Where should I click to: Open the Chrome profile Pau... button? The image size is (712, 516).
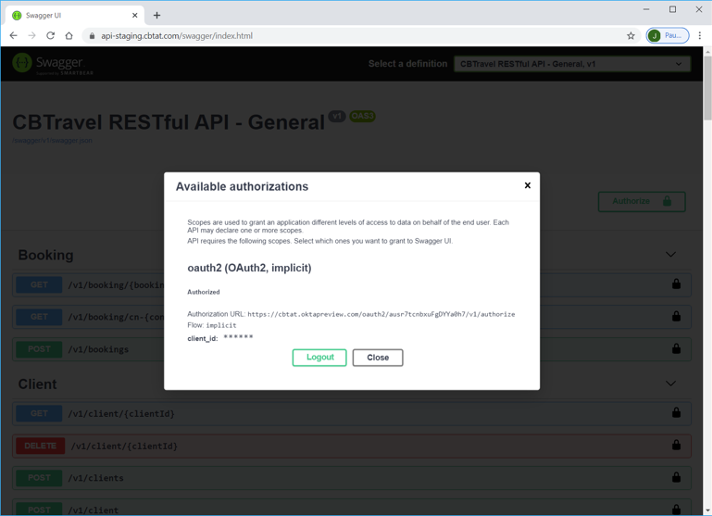668,35
